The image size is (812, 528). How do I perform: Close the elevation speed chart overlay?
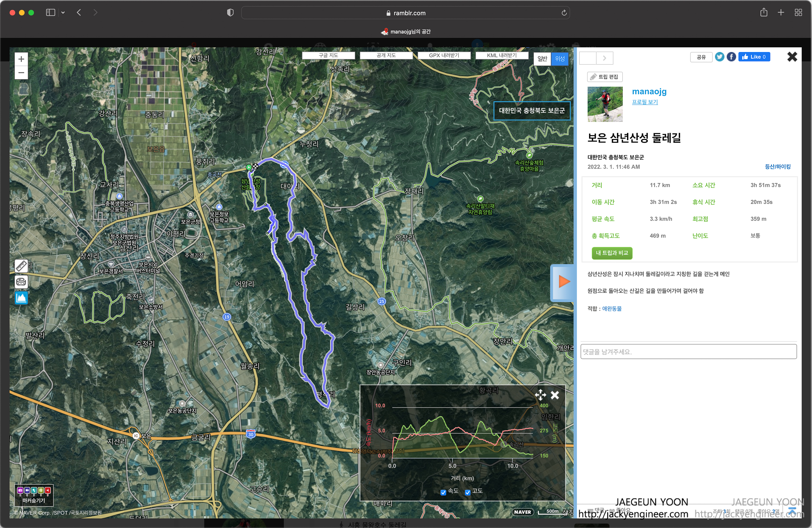point(555,395)
